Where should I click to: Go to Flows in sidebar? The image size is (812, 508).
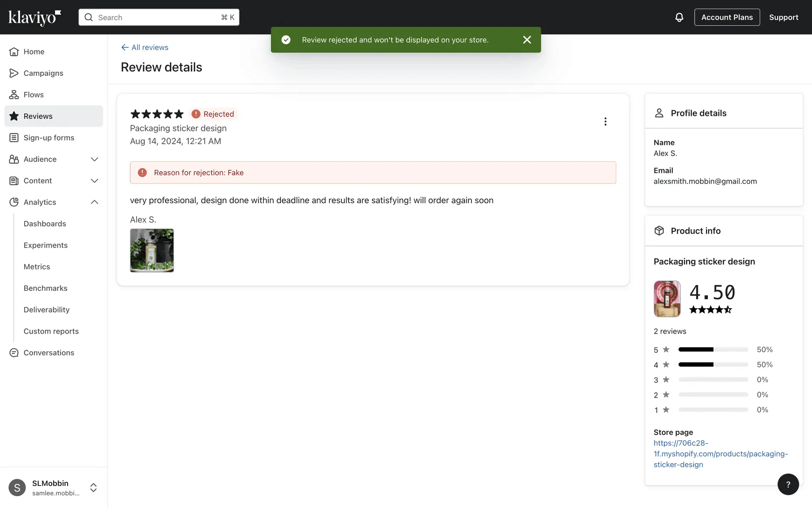click(x=33, y=95)
